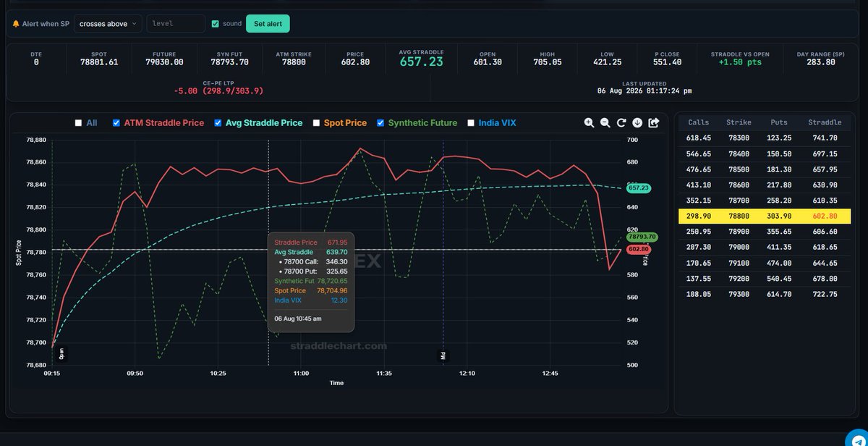Click the Puts column header

(x=780, y=122)
